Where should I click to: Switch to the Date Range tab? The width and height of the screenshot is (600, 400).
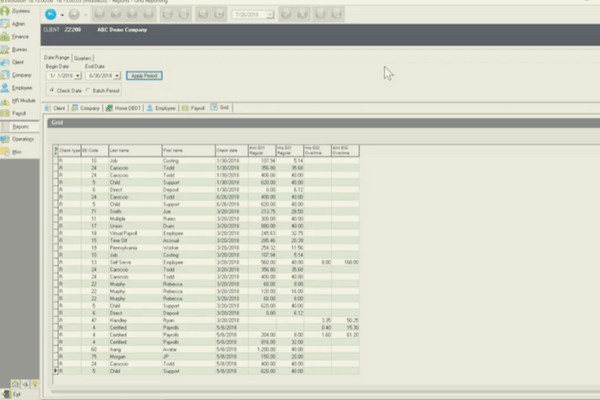click(57, 57)
